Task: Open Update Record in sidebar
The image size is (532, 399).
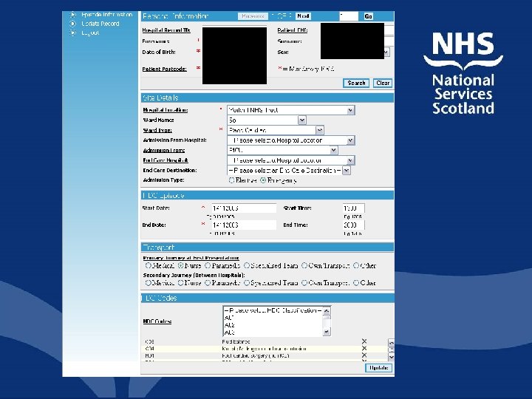Action: [100, 24]
